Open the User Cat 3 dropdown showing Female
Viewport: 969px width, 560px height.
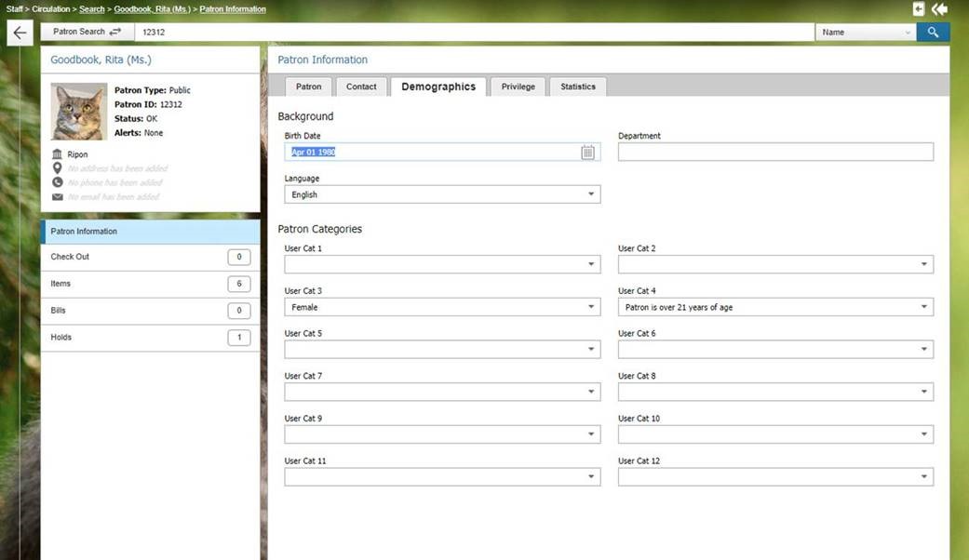[x=442, y=307]
